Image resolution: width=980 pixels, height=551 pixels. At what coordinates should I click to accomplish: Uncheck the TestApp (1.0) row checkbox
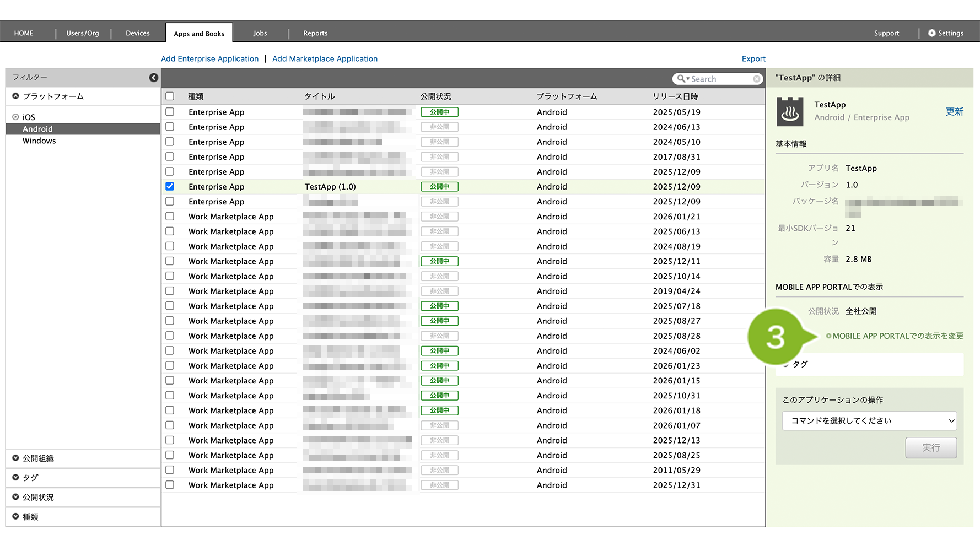coord(170,187)
